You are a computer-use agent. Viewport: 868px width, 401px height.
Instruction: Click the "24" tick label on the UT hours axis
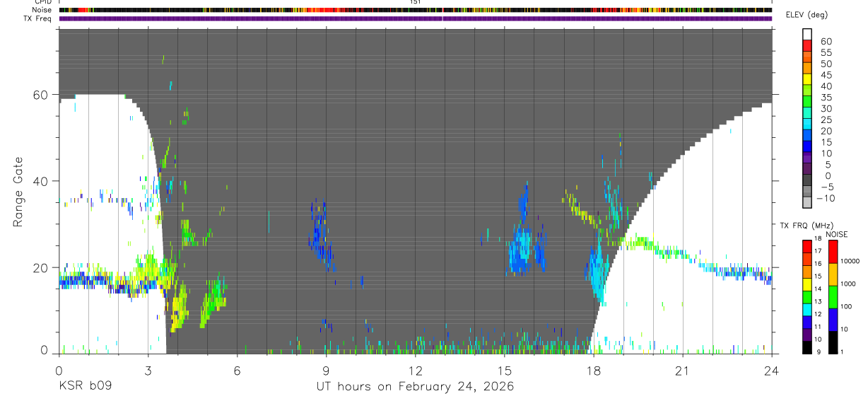coord(771,371)
